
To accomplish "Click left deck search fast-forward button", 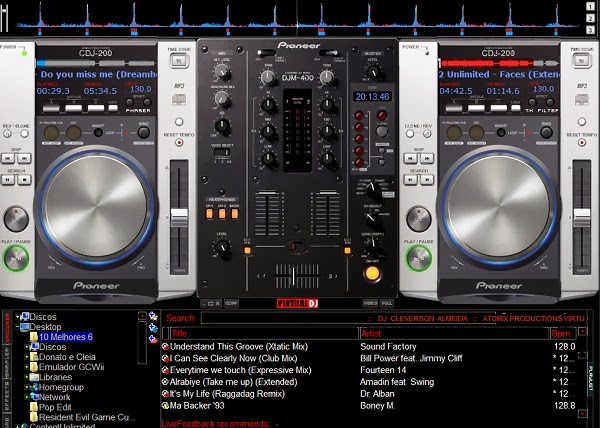I will click(24, 179).
